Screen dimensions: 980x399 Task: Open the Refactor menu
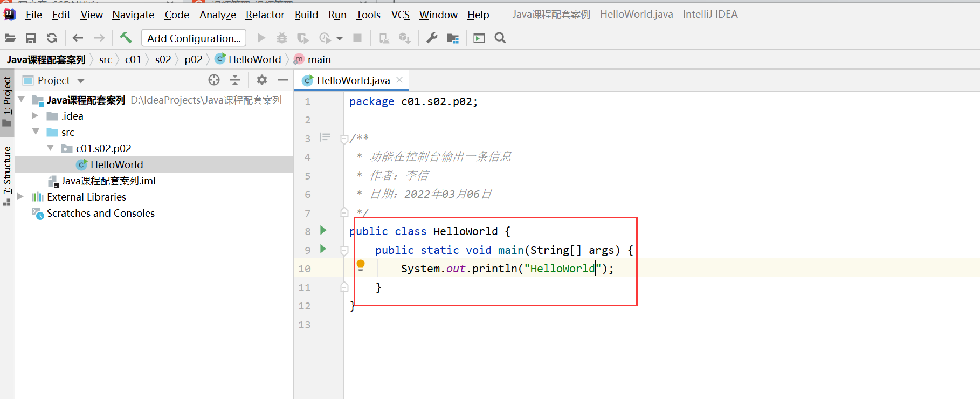coord(265,15)
